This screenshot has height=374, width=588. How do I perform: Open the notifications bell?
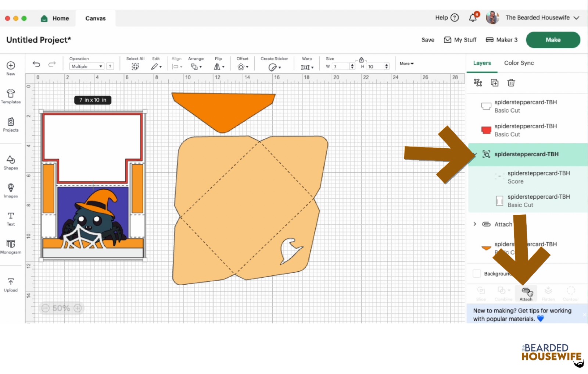point(473,18)
